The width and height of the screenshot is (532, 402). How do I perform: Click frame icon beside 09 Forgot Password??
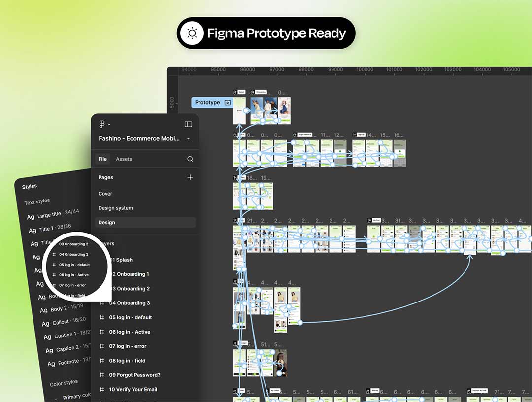click(102, 375)
